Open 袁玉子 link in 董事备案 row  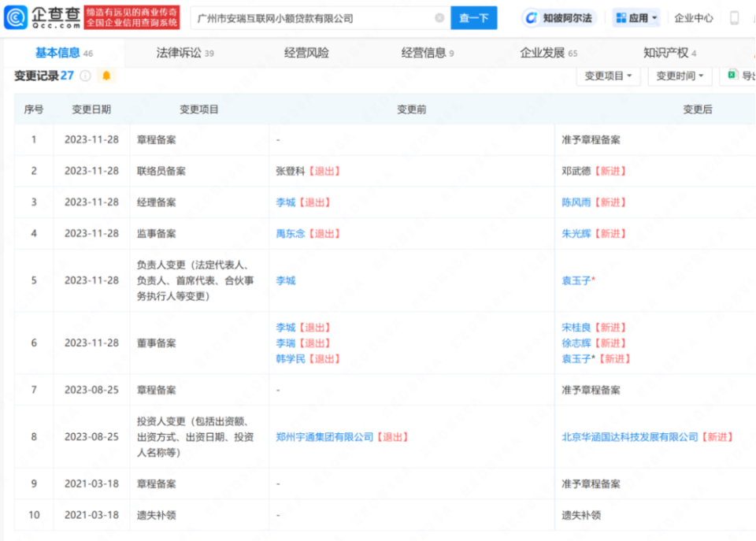coord(576,358)
